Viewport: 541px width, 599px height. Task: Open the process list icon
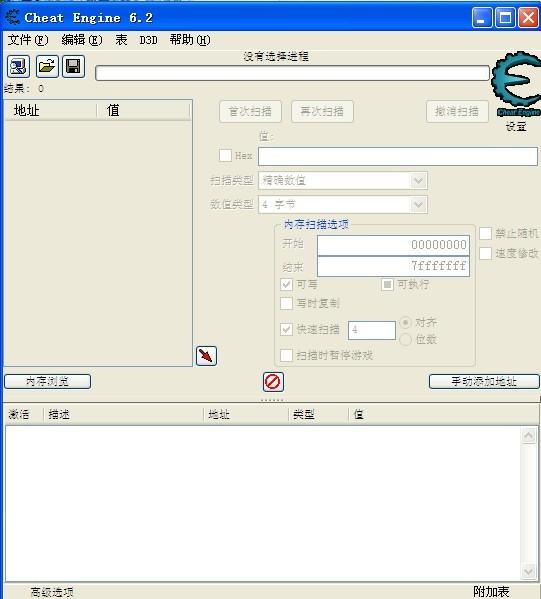[18, 66]
